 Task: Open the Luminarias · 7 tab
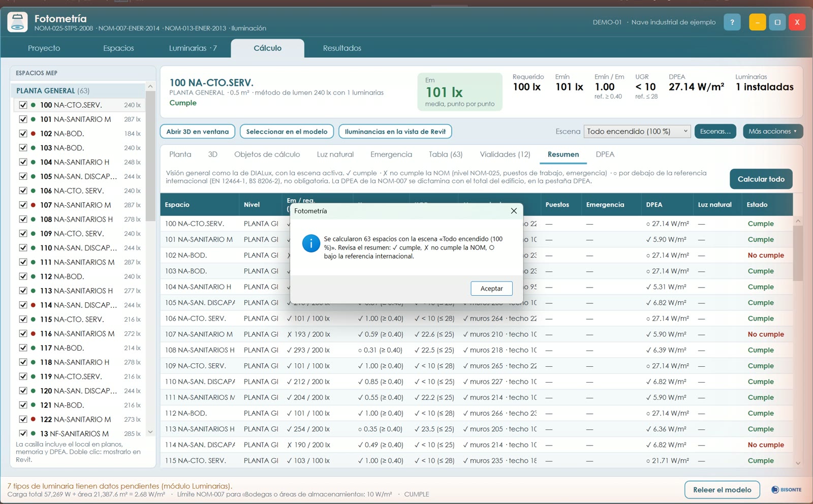pos(193,48)
